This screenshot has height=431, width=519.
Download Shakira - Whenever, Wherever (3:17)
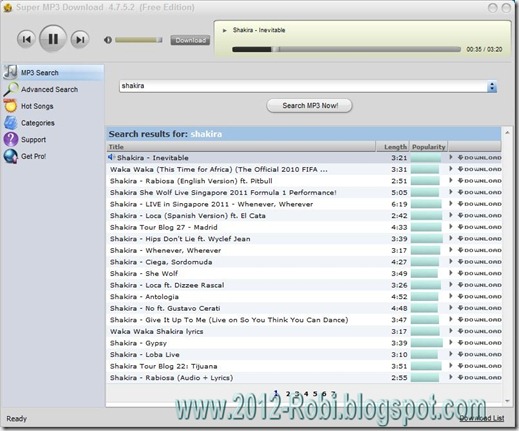pyautogui.click(x=479, y=250)
